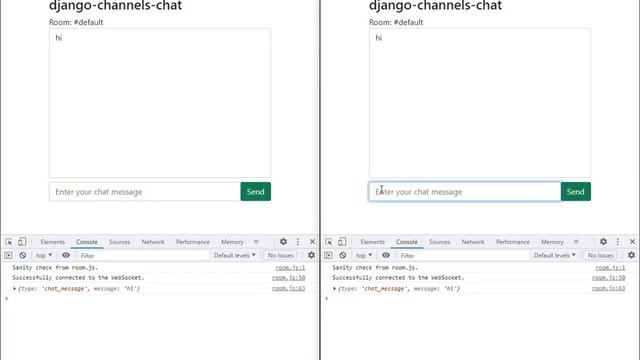The width and height of the screenshot is (640, 360).
Task: Open room.js:1 source link in left console
Action: click(x=290, y=268)
